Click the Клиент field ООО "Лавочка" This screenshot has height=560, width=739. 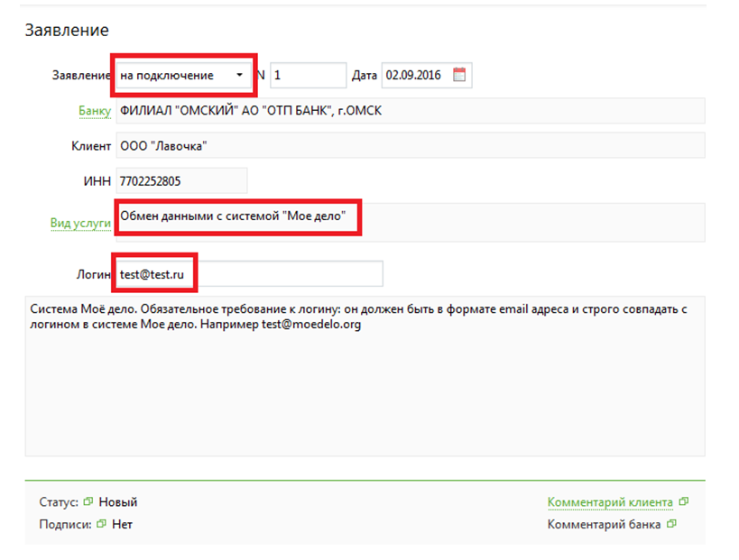411,145
